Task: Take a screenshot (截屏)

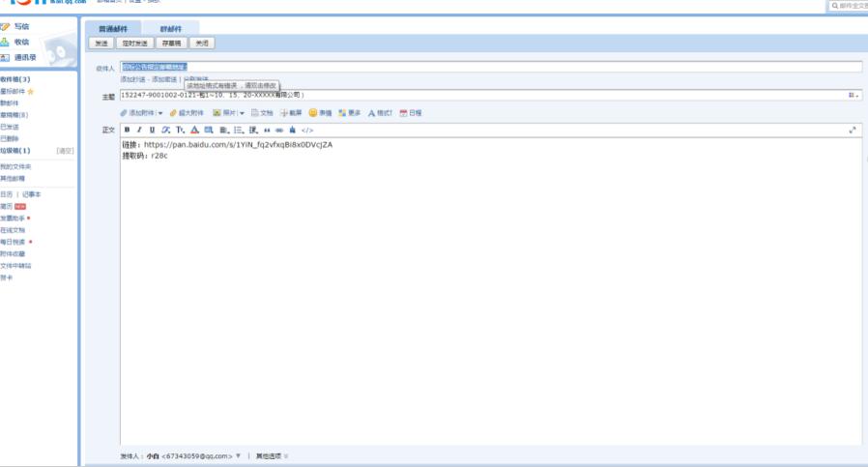Action: 291,113
